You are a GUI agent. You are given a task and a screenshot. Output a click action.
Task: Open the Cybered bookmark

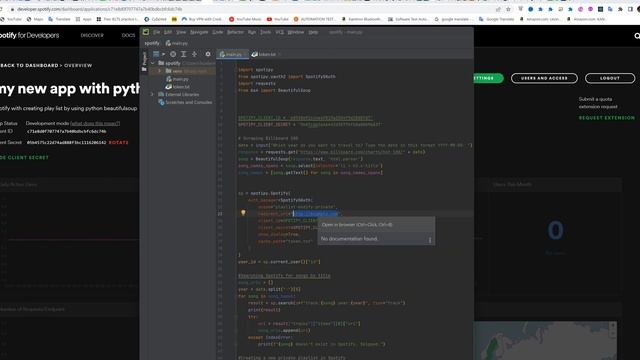click(156, 19)
